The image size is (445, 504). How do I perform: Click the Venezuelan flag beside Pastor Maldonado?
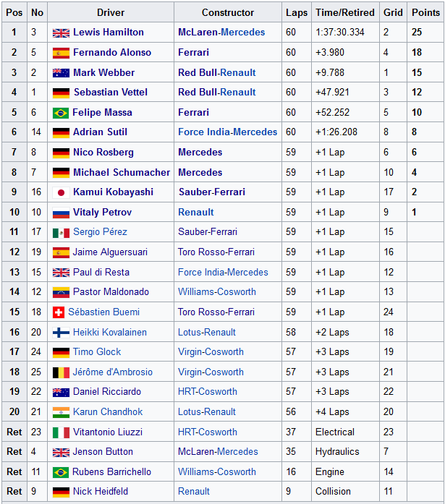[x=61, y=292]
